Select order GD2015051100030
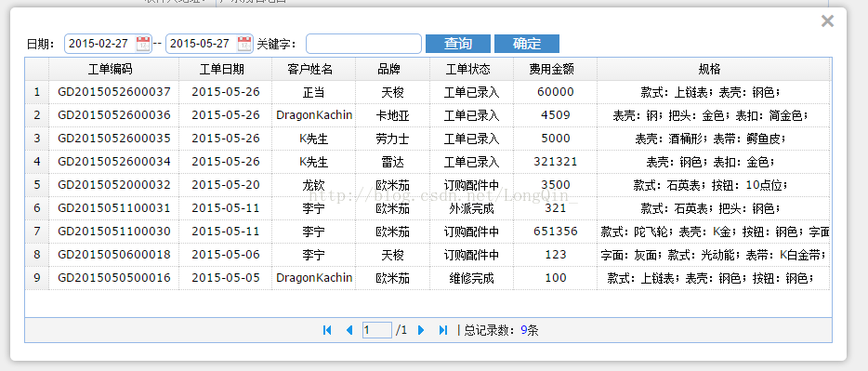The image size is (868, 371). 114,231
